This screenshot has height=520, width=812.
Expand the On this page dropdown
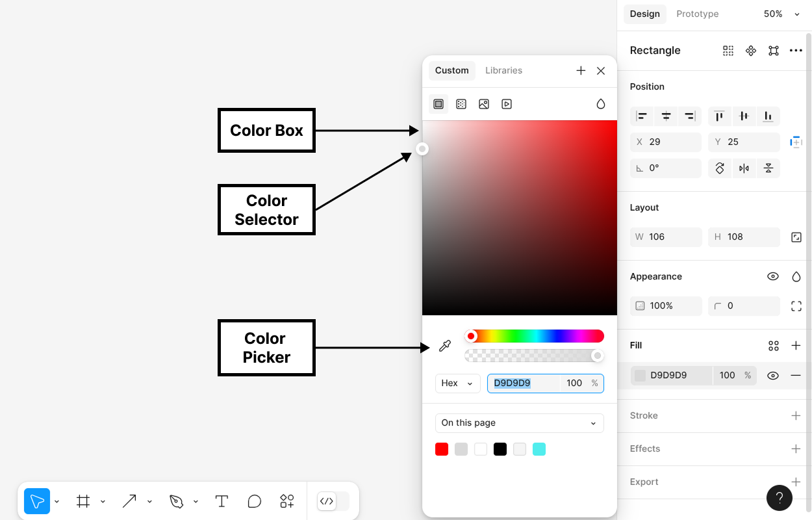click(519, 423)
